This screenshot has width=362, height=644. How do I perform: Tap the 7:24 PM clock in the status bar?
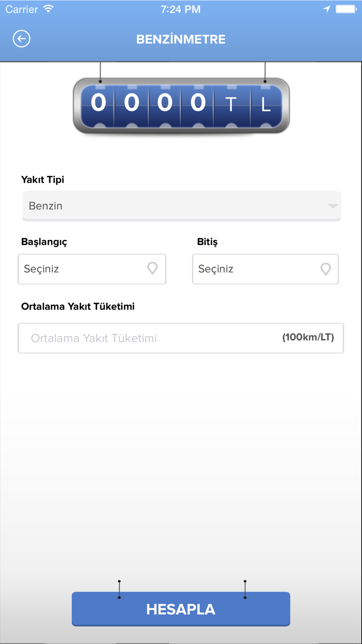pyautogui.click(x=180, y=9)
